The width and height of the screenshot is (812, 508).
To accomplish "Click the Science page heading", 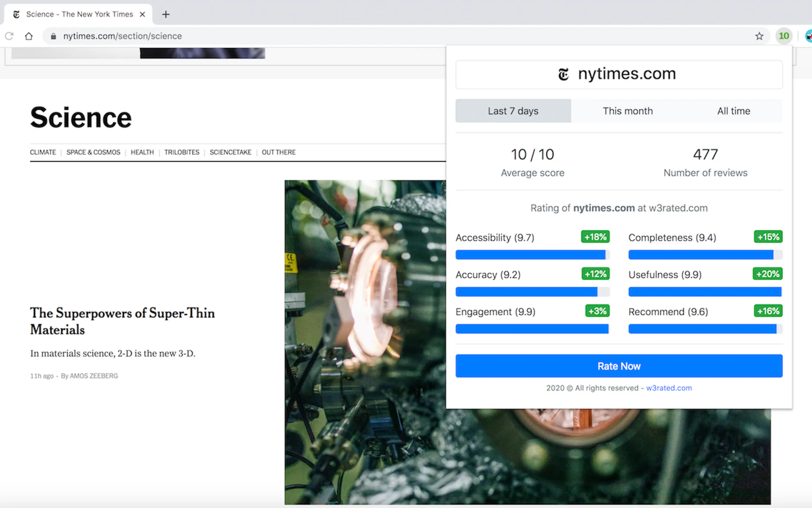I will click(x=81, y=118).
